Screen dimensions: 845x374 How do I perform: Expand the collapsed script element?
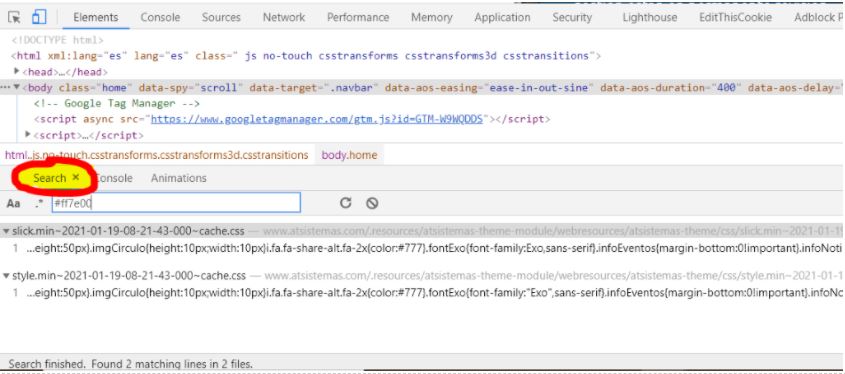click(28, 134)
